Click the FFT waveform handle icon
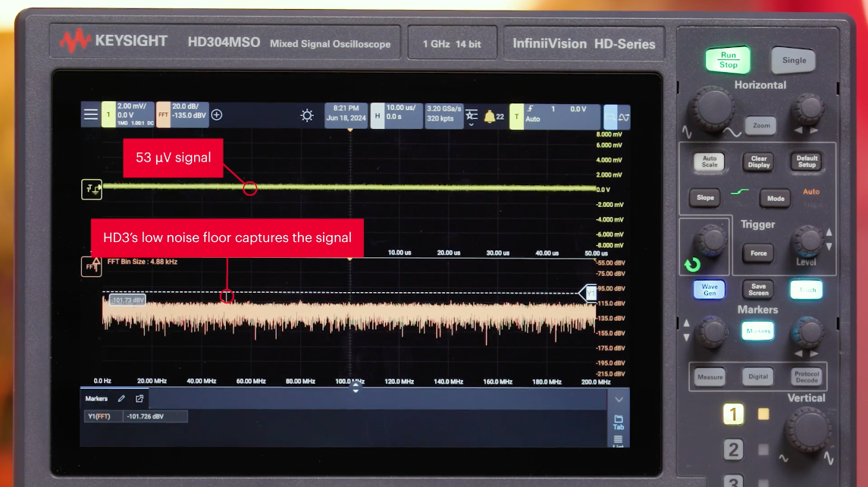The image size is (868, 487). click(x=91, y=266)
